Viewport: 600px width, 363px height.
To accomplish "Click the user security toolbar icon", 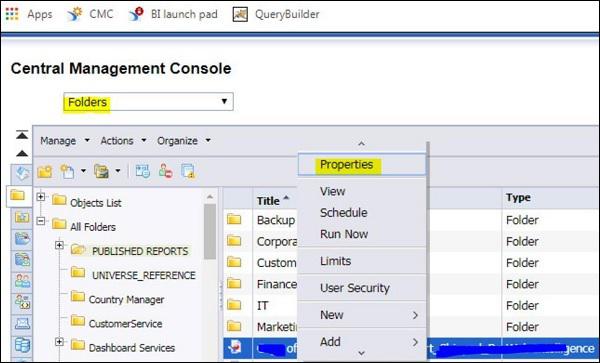I will 166,171.
